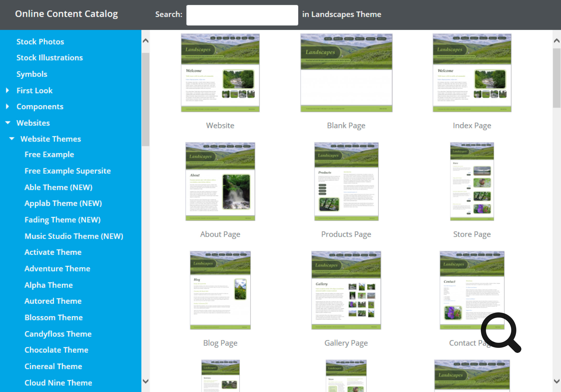561x392 pixels.
Task: Open the Blossom Theme
Action: [x=53, y=317]
